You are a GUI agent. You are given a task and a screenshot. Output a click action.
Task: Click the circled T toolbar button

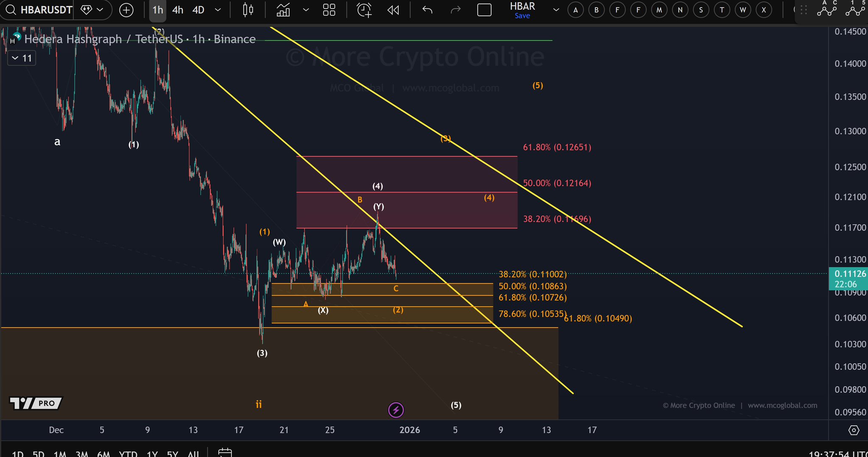coord(722,10)
